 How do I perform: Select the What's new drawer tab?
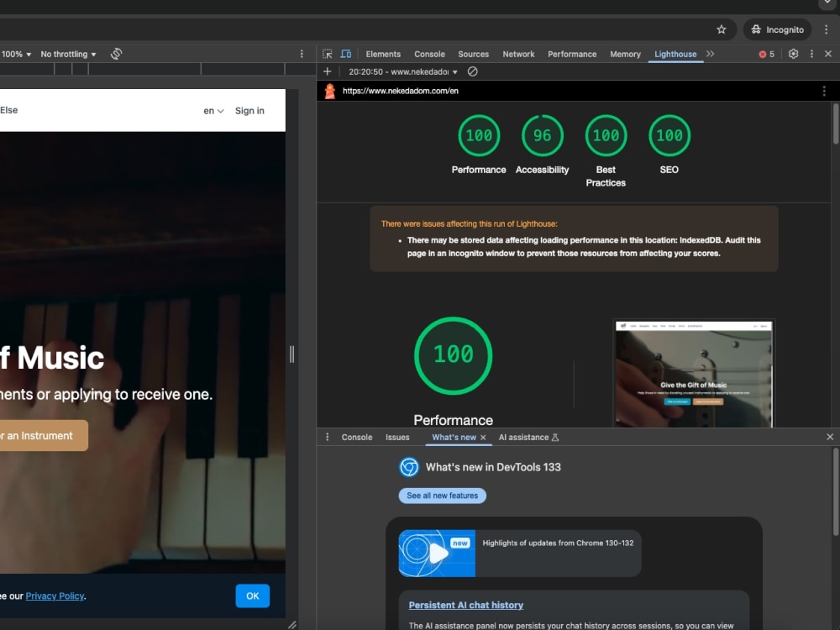[454, 437]
